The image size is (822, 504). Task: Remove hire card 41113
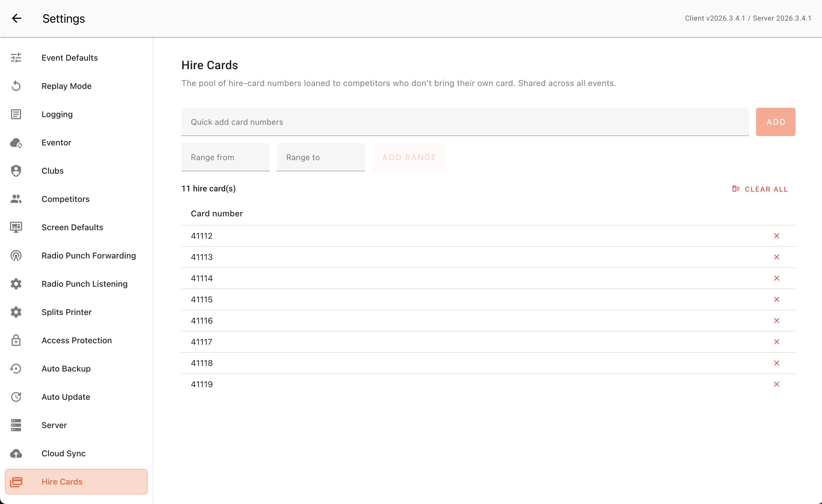tap(777, 257)
